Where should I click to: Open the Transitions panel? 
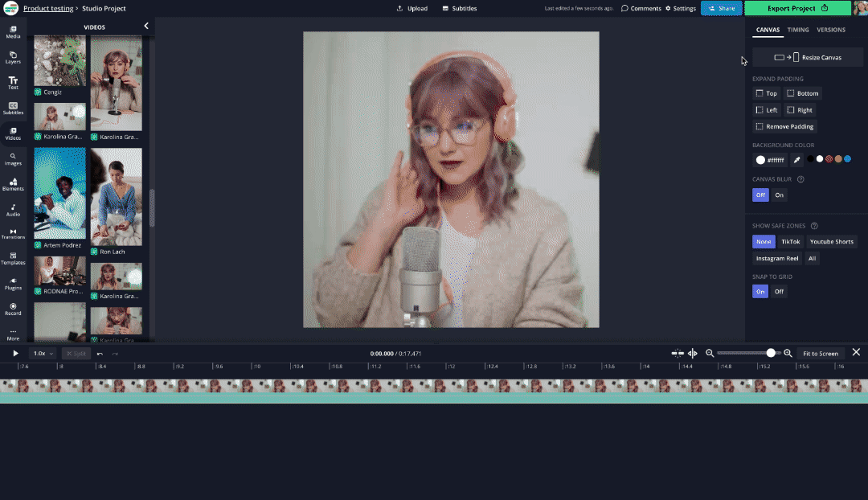(13, 233)
